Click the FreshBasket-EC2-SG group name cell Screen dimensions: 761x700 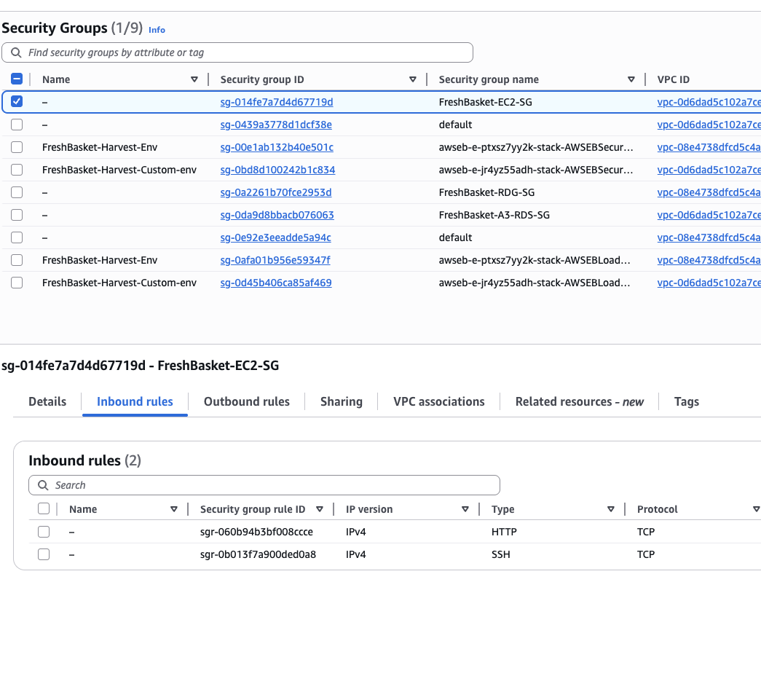click(x=485, y=102)
